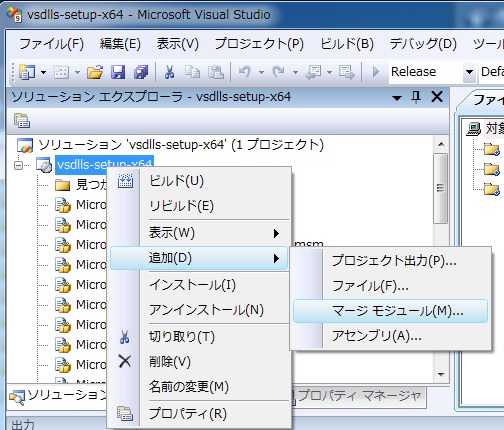The width and height of the screenshot is (504, 430).
Task: Click the Redo arrow icon
Action: pos(279,72)
